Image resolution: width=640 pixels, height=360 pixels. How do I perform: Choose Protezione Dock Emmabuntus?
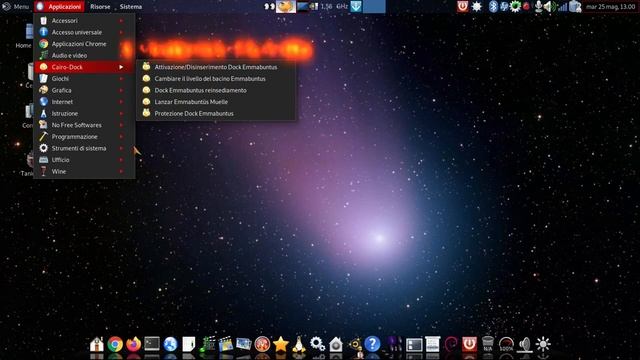pyautogui.click(x=216, y=113)
